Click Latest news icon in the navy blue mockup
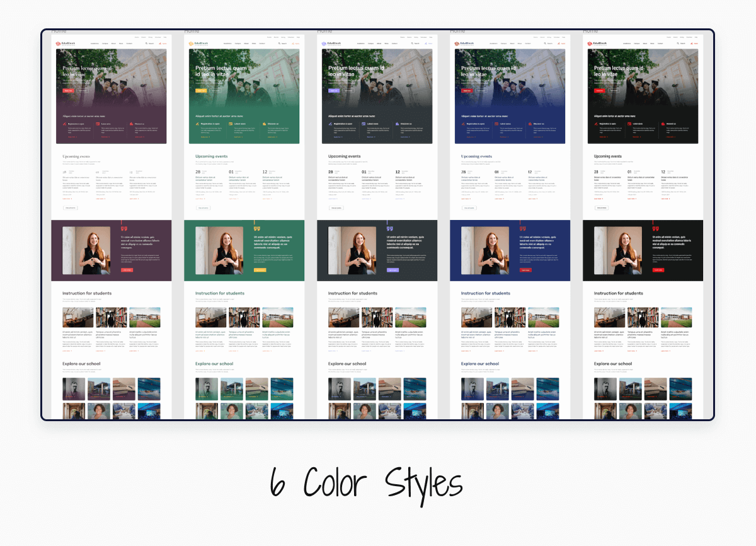The width and height of the screenshot is (756, 546). pos(496,124)
